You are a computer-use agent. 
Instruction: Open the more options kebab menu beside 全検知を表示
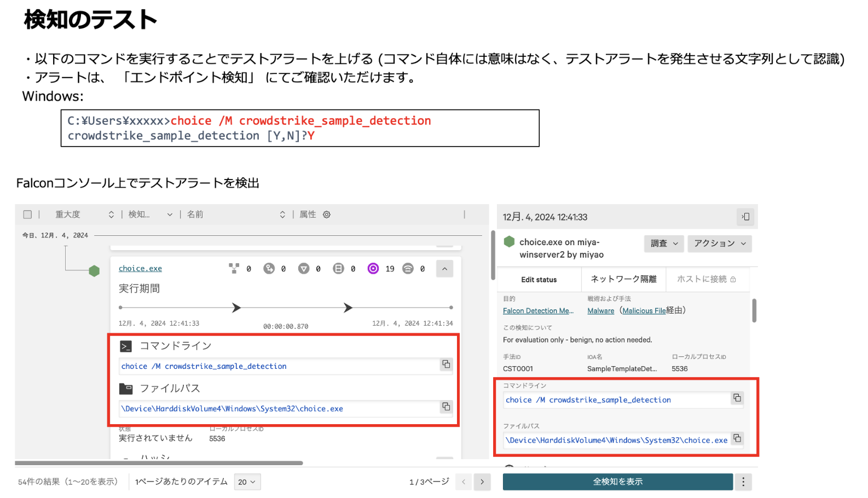(743, 482)
